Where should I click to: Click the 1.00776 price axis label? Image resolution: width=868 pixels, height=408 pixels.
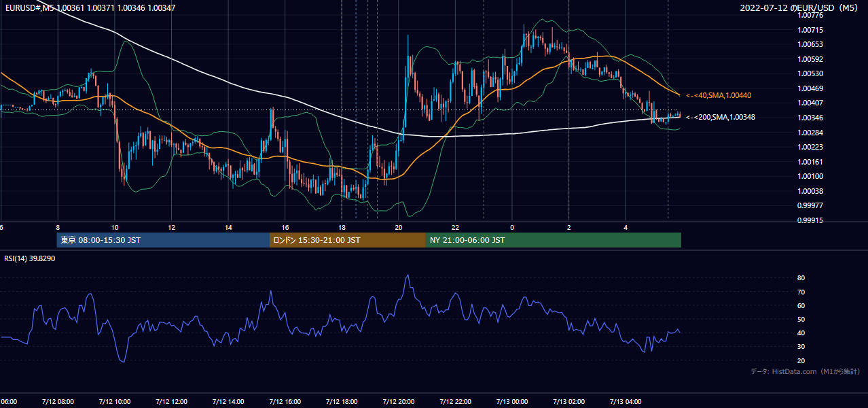pos(811,15)
